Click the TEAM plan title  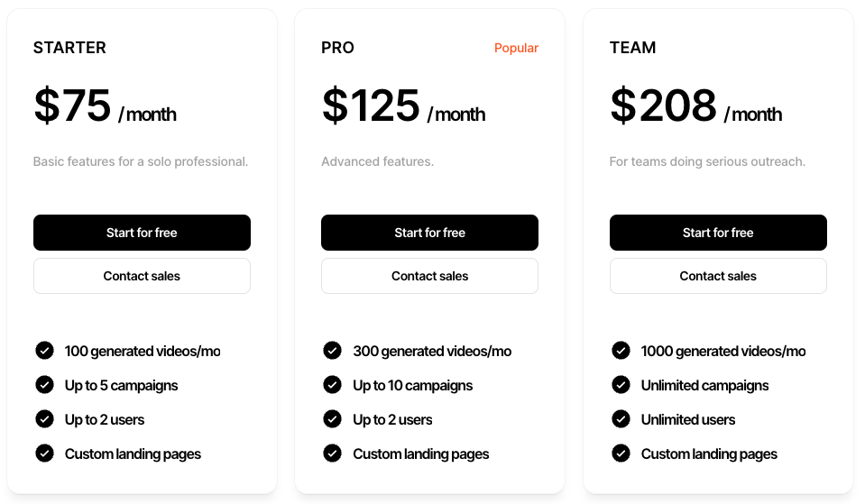[x=632, y=48]
